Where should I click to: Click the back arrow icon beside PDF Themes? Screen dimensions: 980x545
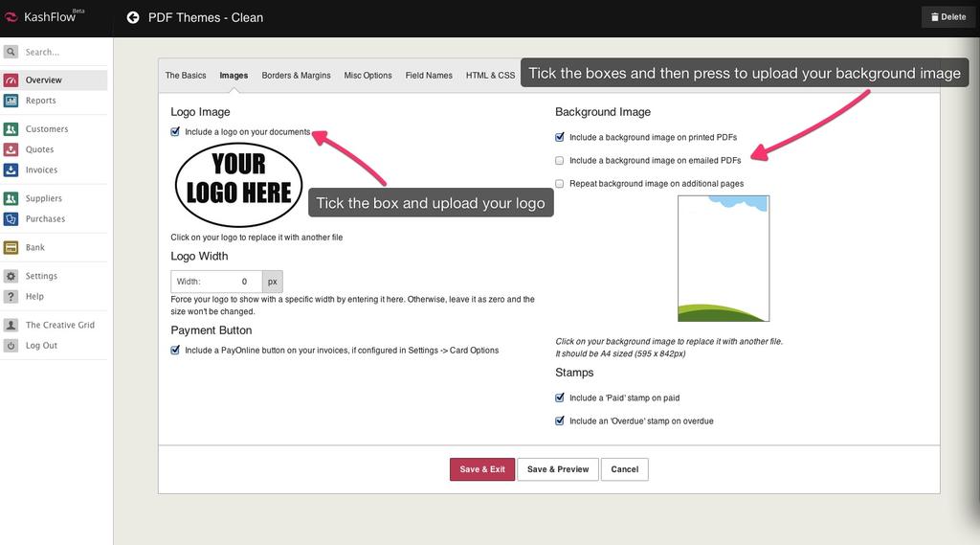tap(133, 17)
